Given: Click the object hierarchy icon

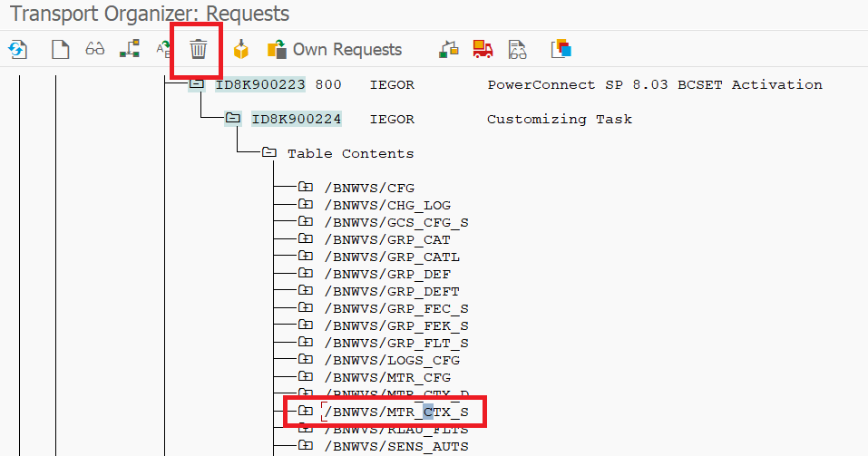Looking at the screenshot, I should point(130,49).
